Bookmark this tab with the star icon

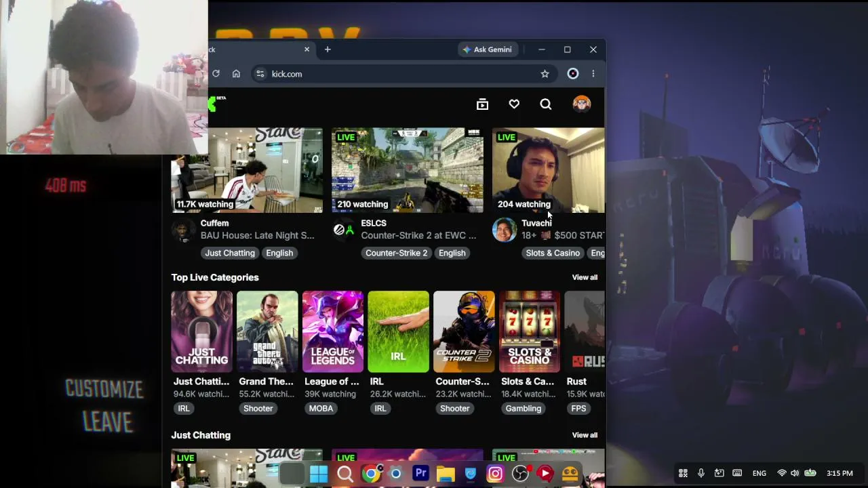545,74
